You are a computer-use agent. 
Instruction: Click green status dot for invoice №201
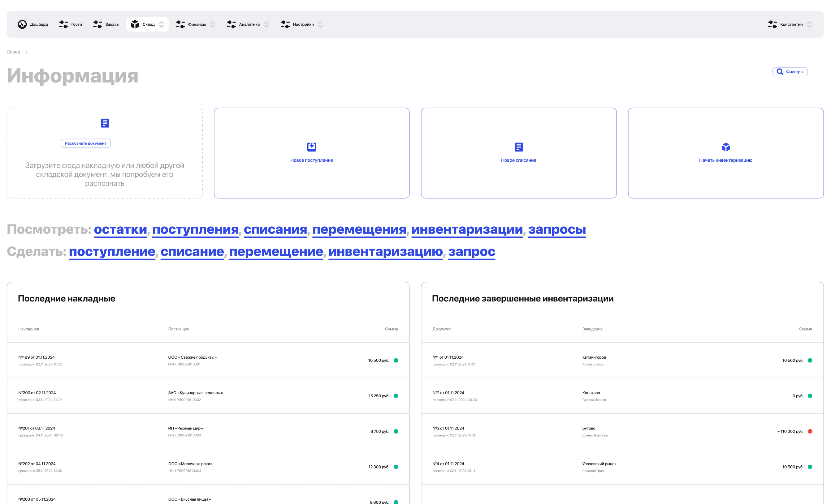point(396,431)
